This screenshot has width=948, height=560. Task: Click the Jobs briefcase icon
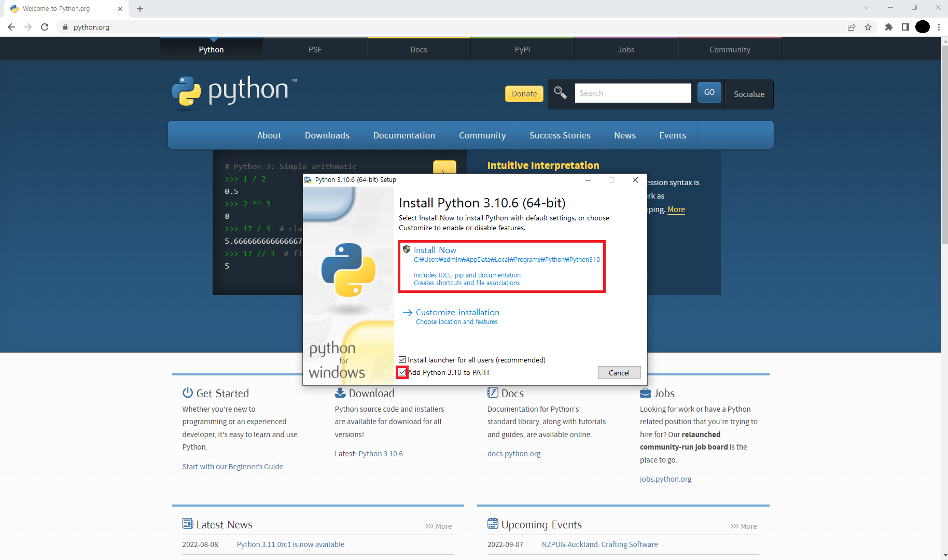(645, 393)
